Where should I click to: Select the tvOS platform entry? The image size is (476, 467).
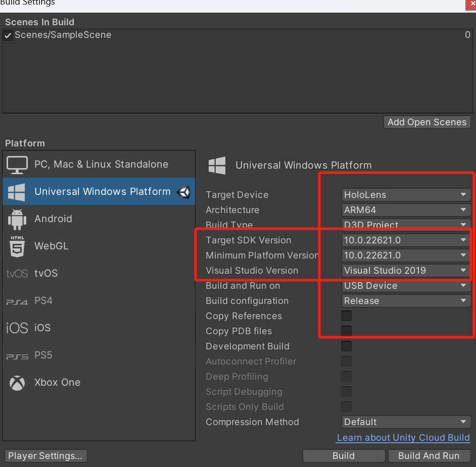[x=99, y=273]
